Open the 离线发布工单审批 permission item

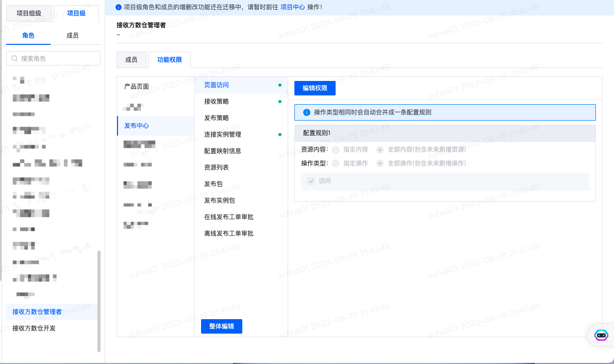(241, 233)
